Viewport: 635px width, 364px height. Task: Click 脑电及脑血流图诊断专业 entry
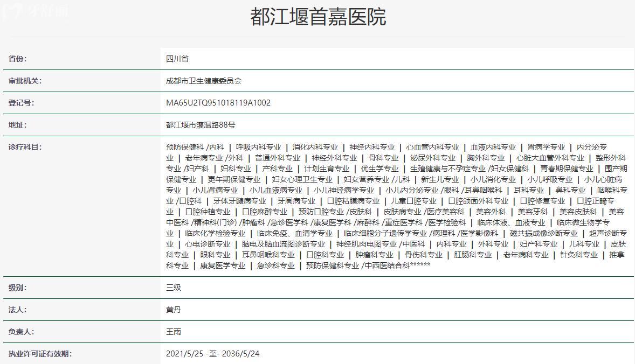(283, 244)
